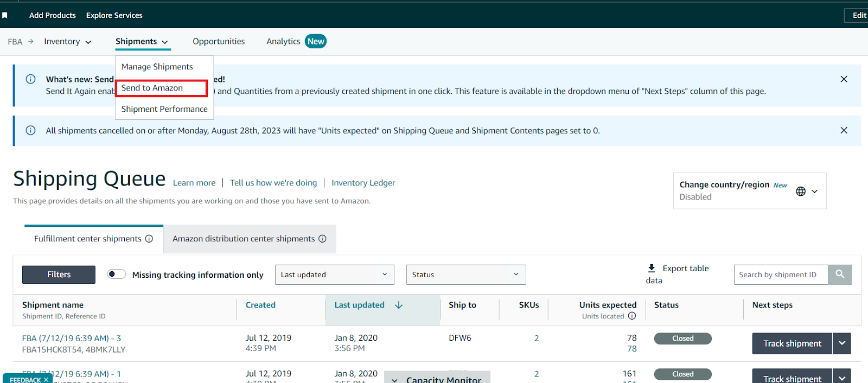The image size is (868, 383).
Task: Click the FBA breadcrumb link
Action: click(15, 42)
